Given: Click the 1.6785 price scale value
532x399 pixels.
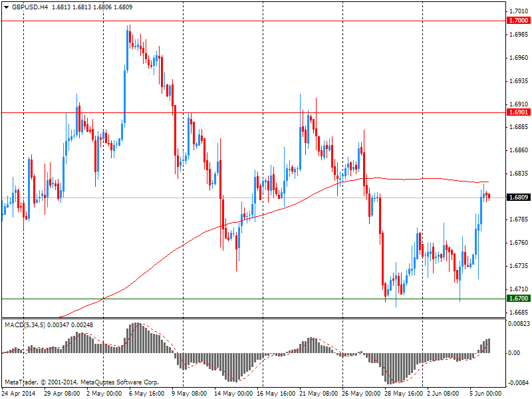Looking at the screenshot, I should pyautogui.click(x=519, y=219).
